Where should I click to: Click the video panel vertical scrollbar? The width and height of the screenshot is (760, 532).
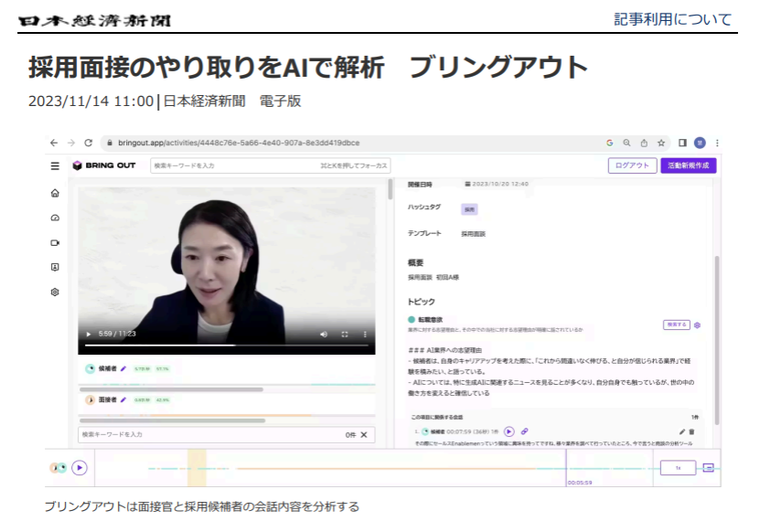391,189
